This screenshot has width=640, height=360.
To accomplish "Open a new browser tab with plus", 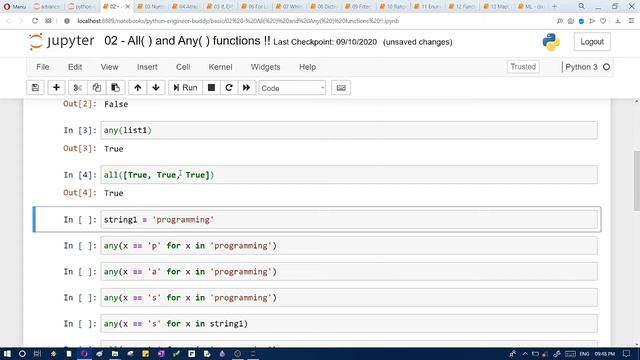I will click(554, 6).
